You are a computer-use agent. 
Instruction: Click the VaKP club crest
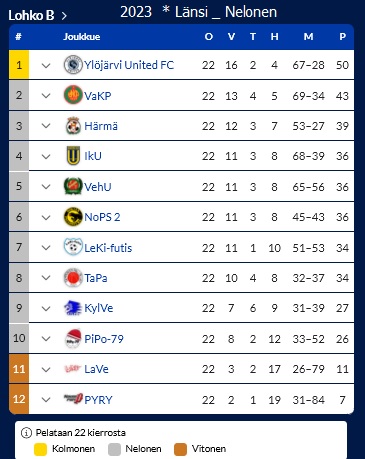click(73, 95)
